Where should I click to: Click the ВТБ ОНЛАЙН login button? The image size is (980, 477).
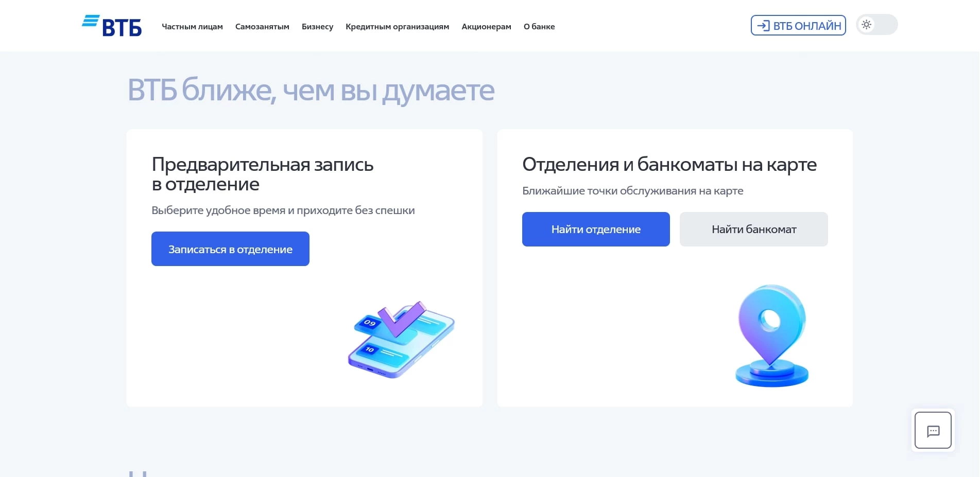(x=798, y=24)
